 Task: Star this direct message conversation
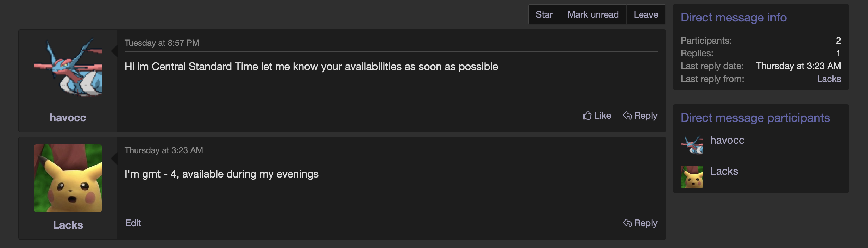(544, 14)
